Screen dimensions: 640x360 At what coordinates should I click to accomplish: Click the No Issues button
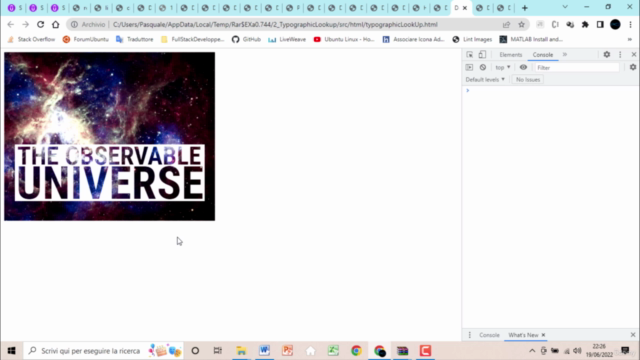527,80
